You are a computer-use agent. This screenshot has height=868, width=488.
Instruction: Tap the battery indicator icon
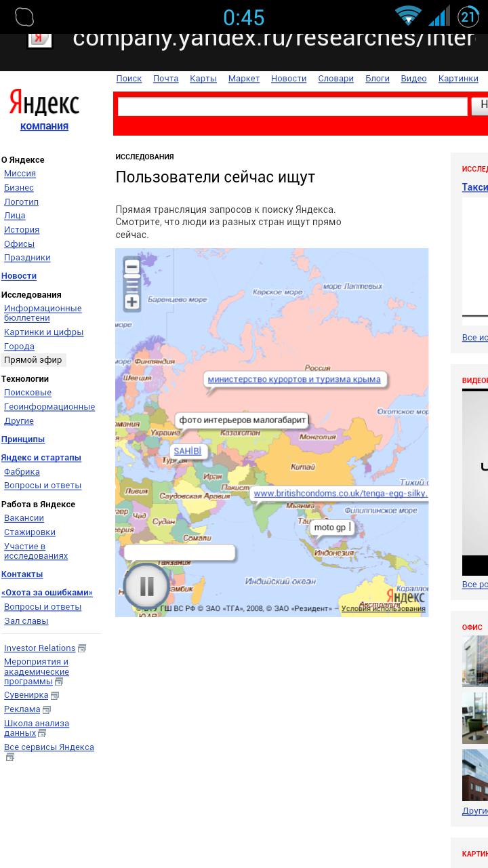click(x=469, y=16)
